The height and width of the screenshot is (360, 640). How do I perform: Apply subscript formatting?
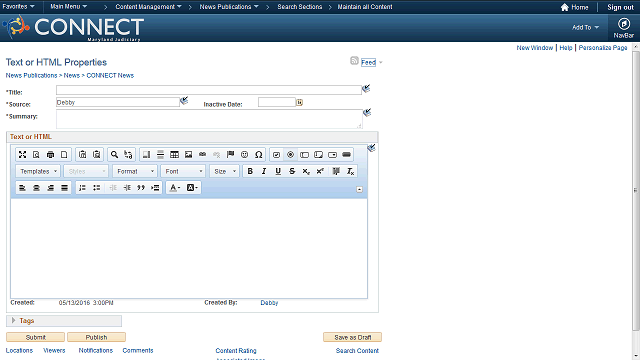click(x=306, y=171)
